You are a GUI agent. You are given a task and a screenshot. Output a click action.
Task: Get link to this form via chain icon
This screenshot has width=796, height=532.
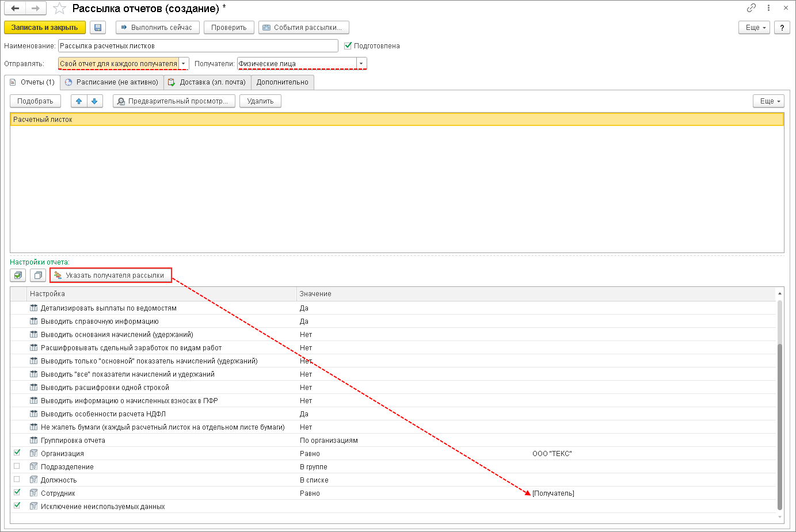751,8
